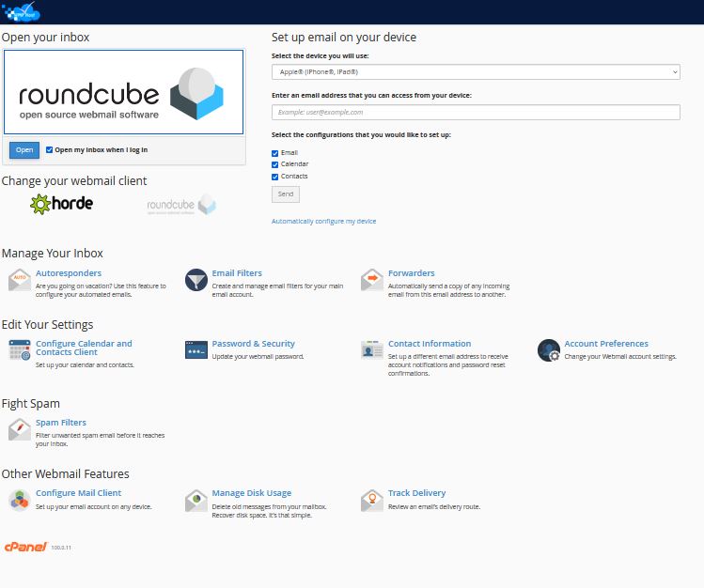
Task: Toggle Open my inbox when I log in
Action: tap(50, 149)
